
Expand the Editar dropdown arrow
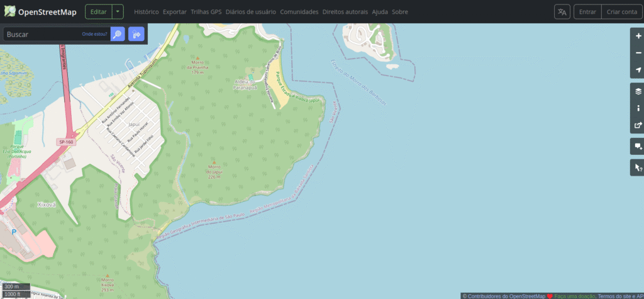coord(118,12)
